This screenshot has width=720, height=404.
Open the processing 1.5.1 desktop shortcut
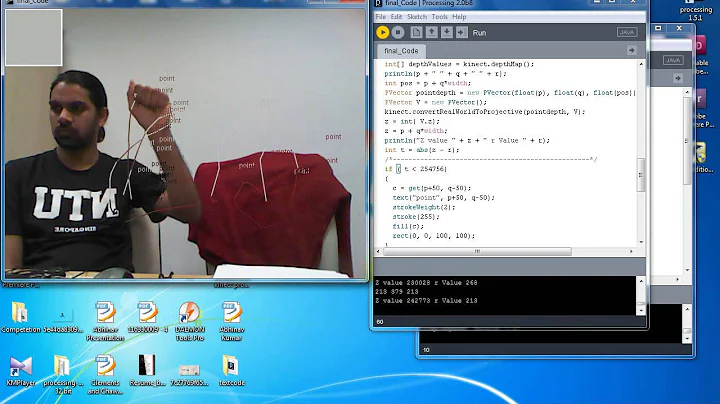(x=695, y=10)
